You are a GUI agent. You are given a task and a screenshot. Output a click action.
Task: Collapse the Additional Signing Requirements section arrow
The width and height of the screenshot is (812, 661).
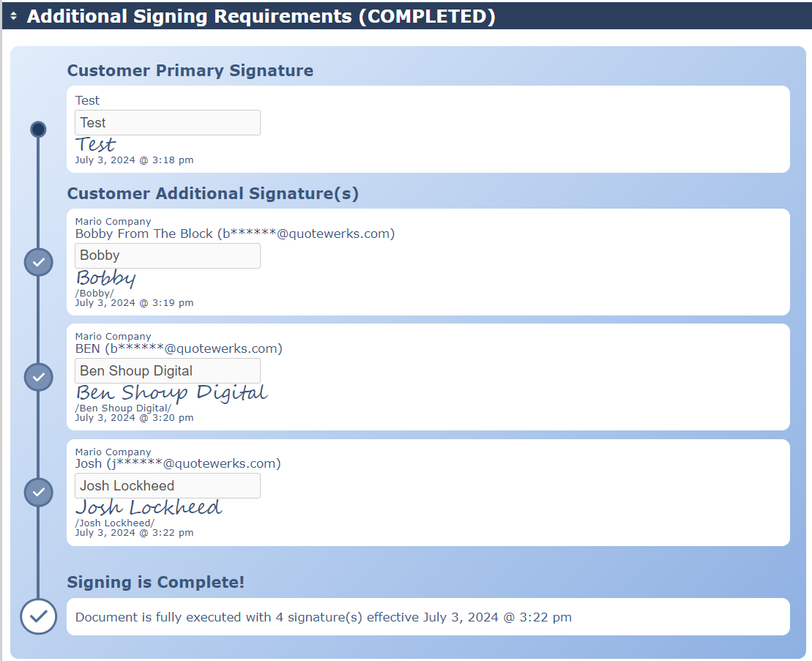pyautogui.click(x=13, y=16)
